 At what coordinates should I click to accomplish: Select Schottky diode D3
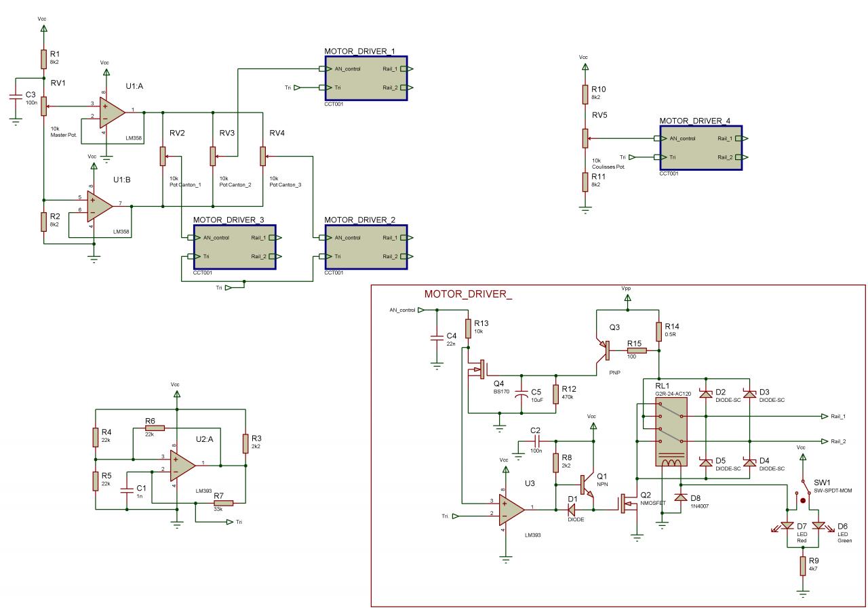coord(749,393)
